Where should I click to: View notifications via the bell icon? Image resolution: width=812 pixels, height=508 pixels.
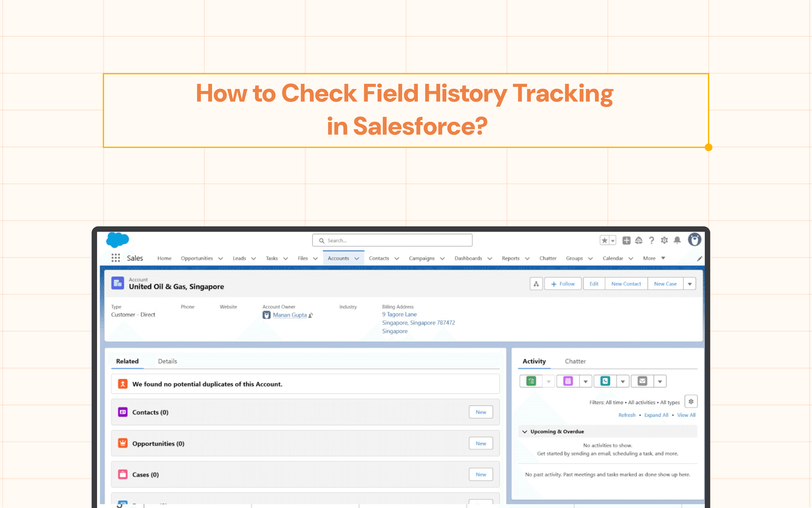click(677, 240)
